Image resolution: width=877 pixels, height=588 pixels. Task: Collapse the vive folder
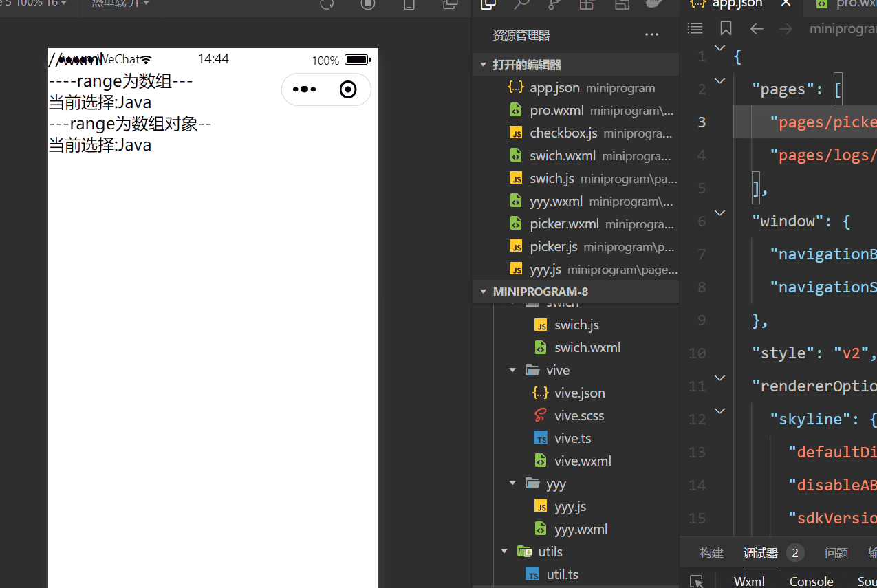(x=512, y=370)
